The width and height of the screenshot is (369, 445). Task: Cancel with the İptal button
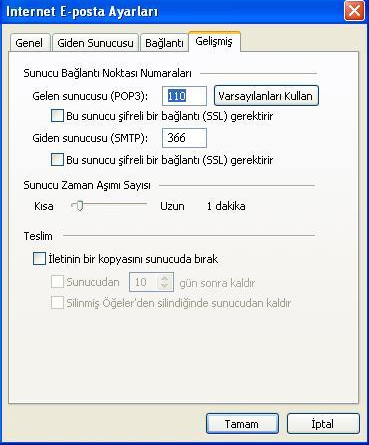(x=323, y=424)
